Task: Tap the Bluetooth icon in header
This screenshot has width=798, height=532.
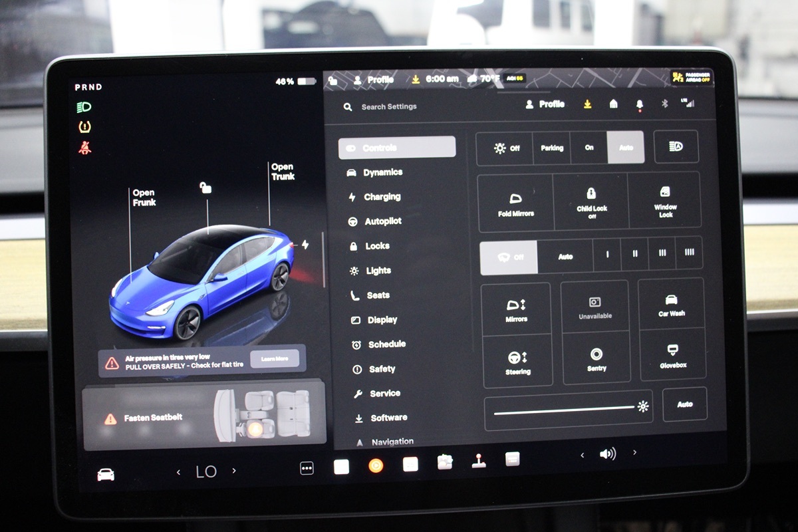Action: [664, 104]
